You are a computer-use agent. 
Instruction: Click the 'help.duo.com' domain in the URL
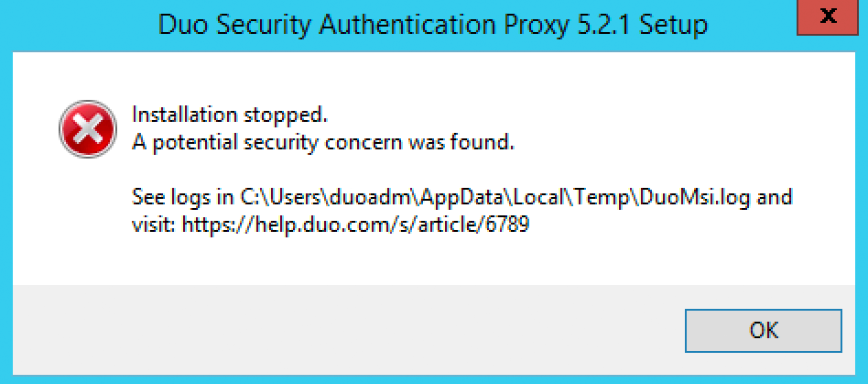[311, 224]
